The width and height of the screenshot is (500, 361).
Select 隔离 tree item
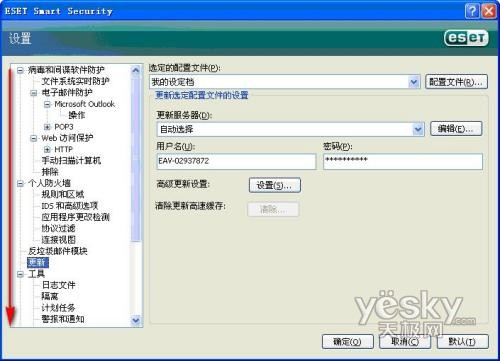click(x=50, y=296)
